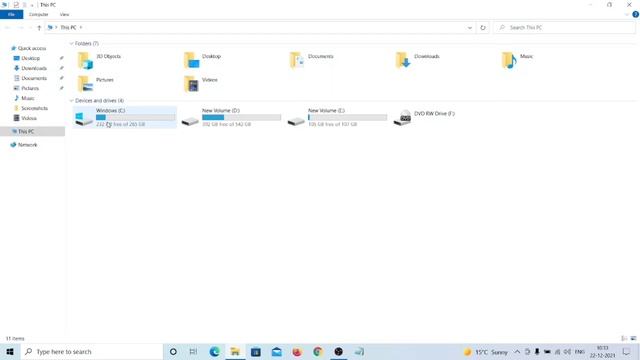
Task: Open the View ribbon tab
Action: click(64, 14)
